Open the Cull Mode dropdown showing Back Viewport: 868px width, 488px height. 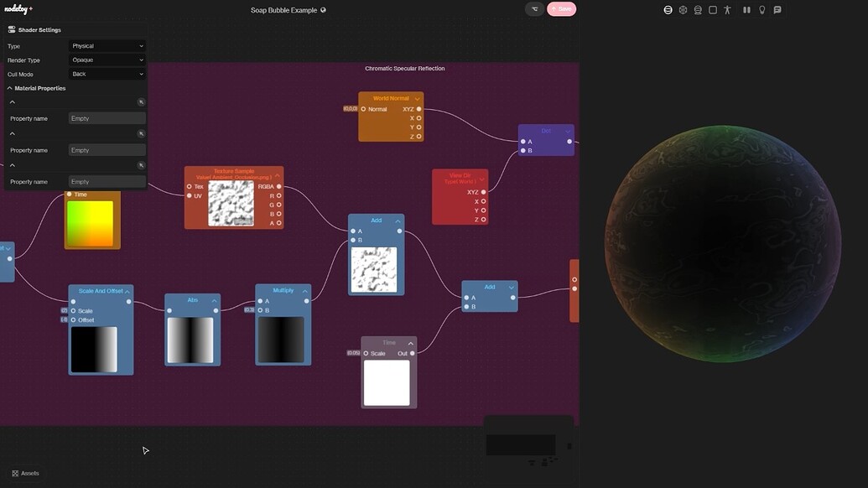[x=107, y=73]
